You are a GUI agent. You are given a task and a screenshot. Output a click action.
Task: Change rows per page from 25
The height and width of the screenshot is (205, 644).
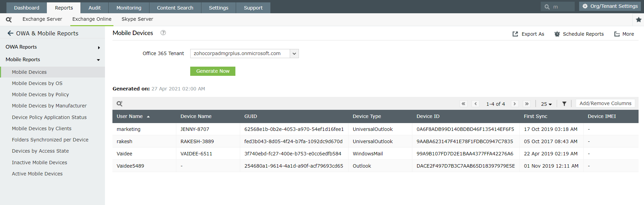546,104
